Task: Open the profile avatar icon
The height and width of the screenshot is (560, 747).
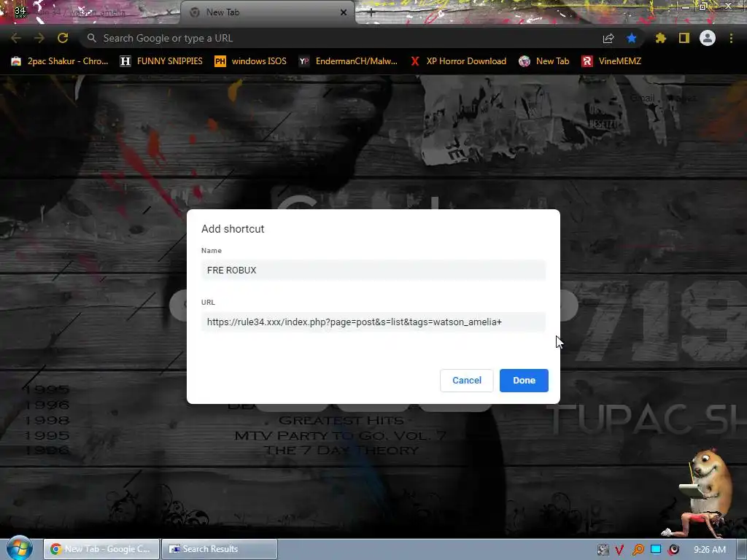Action: pos(708,38)
